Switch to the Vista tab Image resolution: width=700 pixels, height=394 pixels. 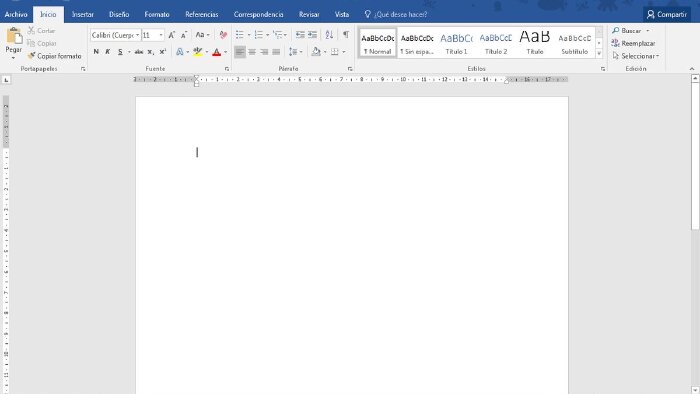[342, 14]
